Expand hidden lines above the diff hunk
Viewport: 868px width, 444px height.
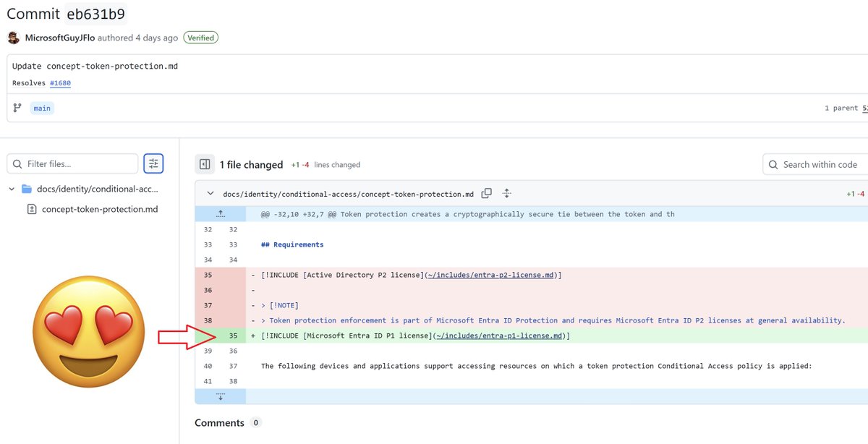point(221,214)
